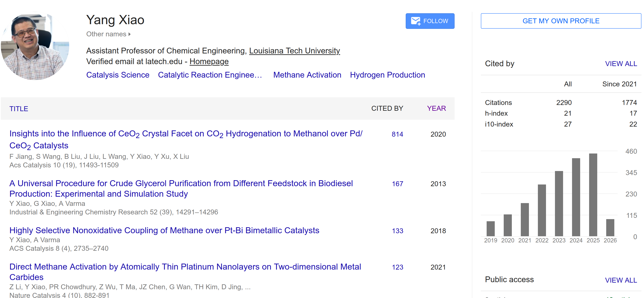Sort by Cited By column header
Image resolution: width=644 pixels, height=298 pixels.
(387, 108)
